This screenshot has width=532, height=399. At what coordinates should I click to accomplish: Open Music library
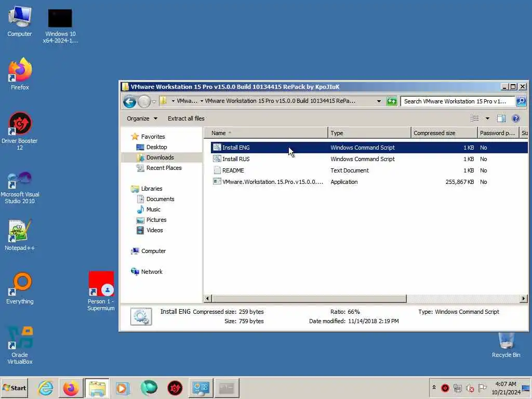(153, 209)
